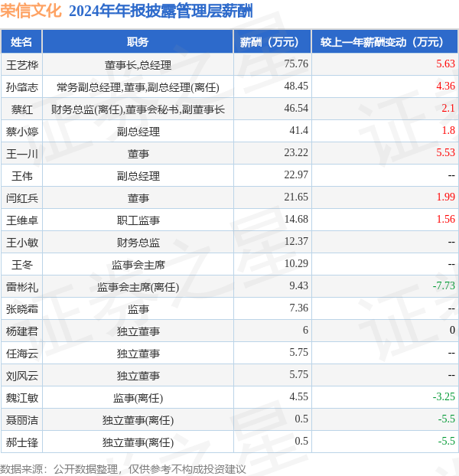Select the name cell 任海云
The height and width of the screenshot is (476, 459).
click(22, 353)
